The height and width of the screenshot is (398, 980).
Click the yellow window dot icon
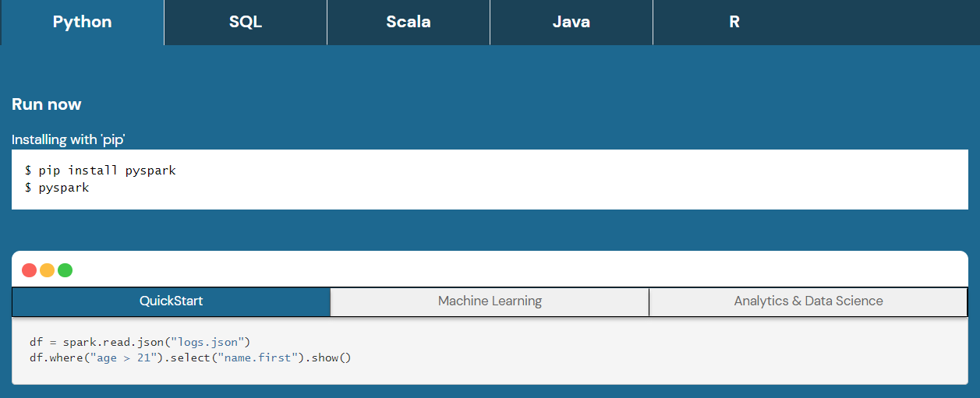(48, 270)
